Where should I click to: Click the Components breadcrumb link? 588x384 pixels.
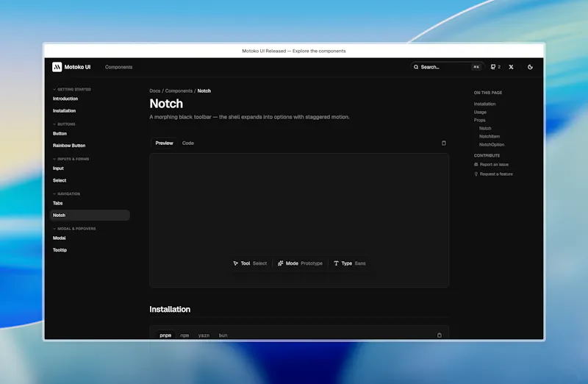179,90
